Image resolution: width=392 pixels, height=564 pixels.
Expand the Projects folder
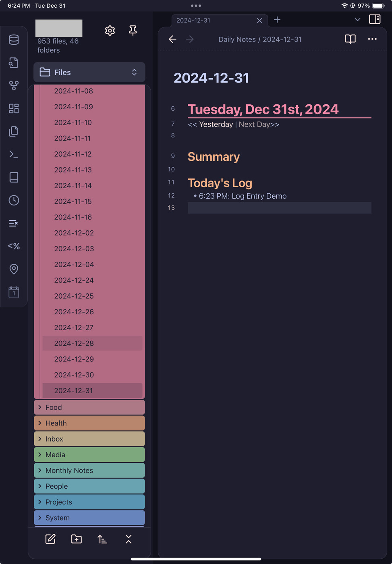click(59, 502)
